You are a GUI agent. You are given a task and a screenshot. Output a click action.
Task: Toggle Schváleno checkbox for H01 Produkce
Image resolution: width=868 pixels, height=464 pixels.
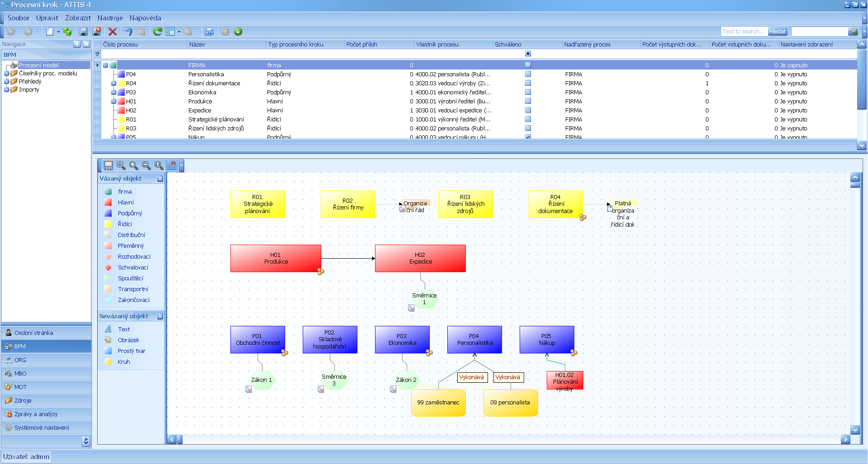[x=528, y=101]
